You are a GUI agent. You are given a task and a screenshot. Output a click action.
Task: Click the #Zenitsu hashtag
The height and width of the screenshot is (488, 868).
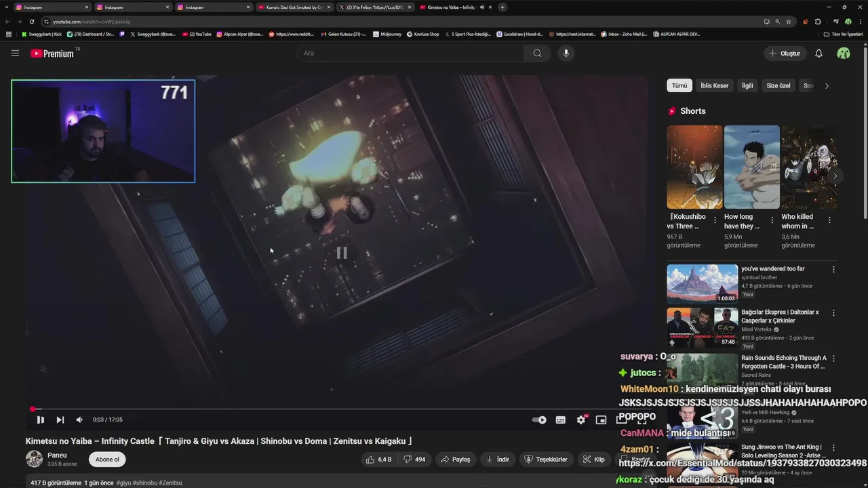(x=170, y=483)
